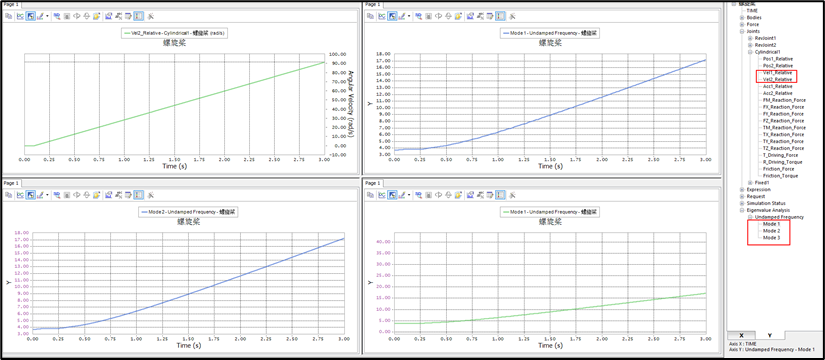825x360 pixels.
Task: Select TIME in the data tree
Action: 753,11
